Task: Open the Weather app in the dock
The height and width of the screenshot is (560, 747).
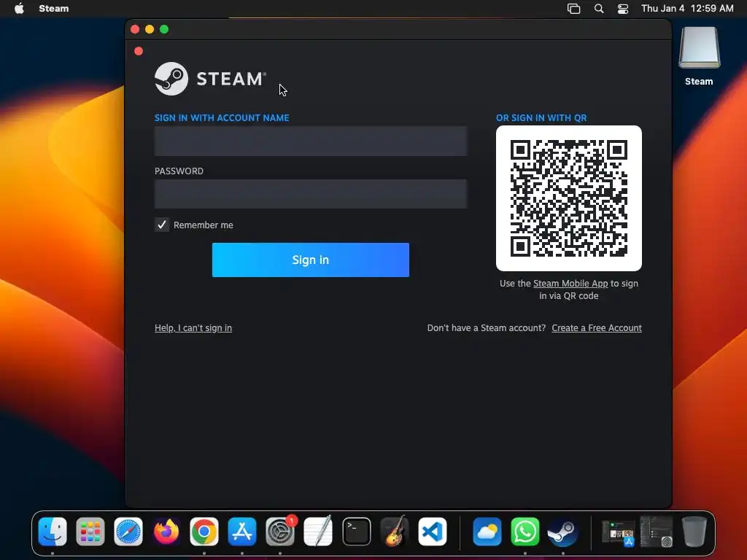Action: coord(487,532)
